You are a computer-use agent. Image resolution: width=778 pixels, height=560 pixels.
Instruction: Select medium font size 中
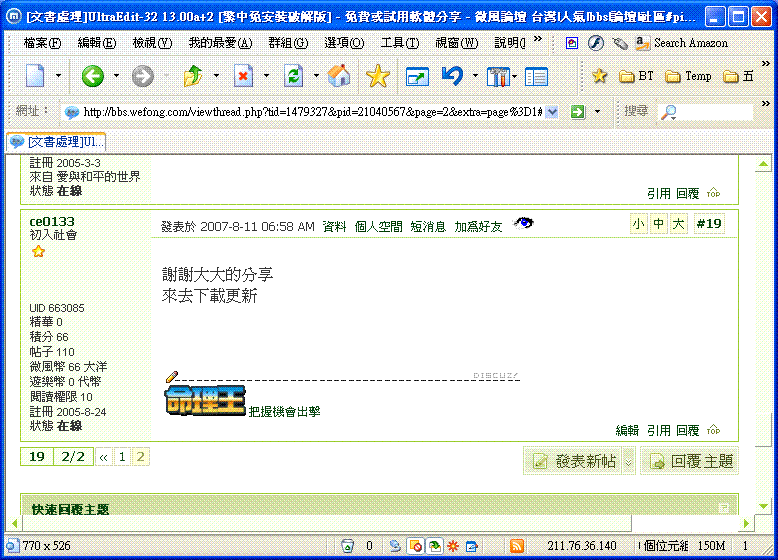(658, 224)
